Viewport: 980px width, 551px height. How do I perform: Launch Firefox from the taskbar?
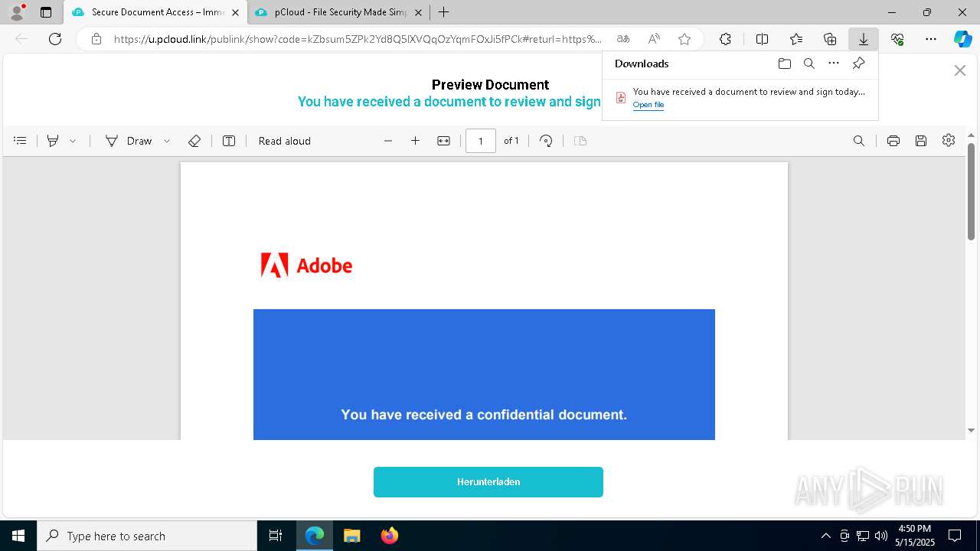click(x=390, y=536)
